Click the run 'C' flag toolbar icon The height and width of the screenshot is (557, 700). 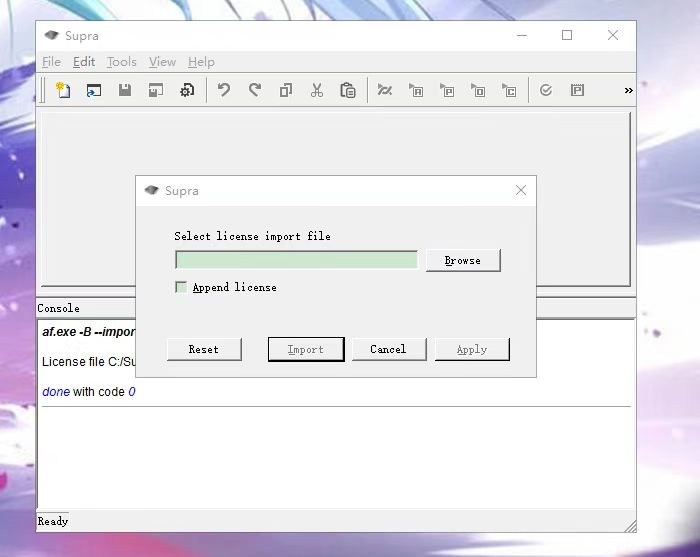(509, 90)
